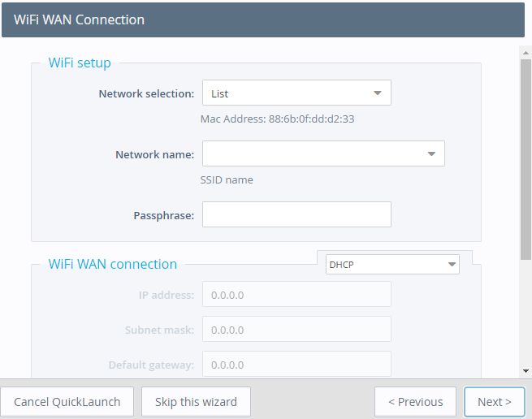Click the Skip this wizard button
This screenshot has height=419, width=532.
click(196, 402)
